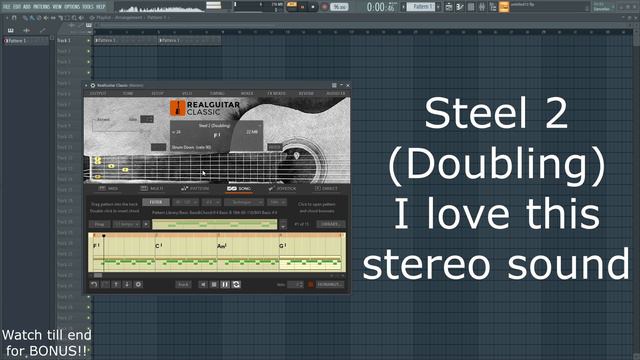Click the highlighted orange toolbar icon
The width and height of the screenshot is (640, 360).
click(x=504, y=7)
